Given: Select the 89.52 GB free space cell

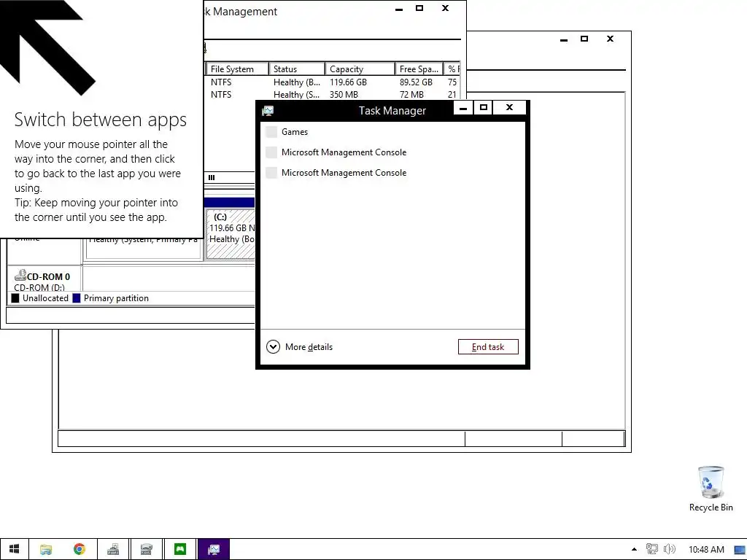Looking at the screenshot, I should tap(416, 82).
